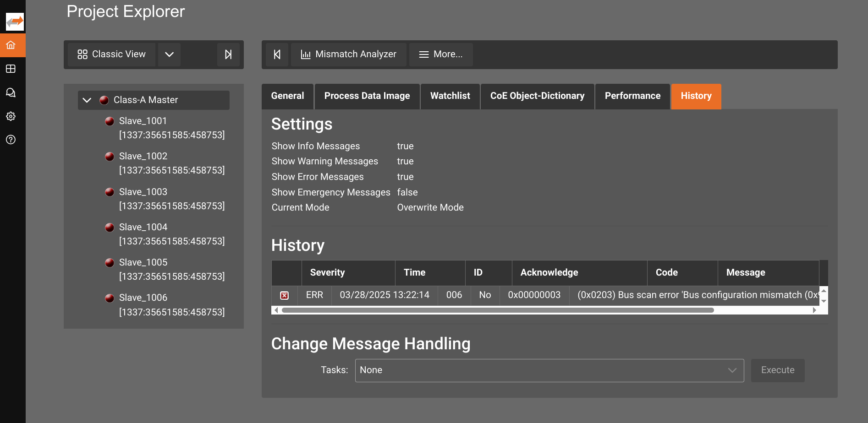Click the history table horizontal scrollbar
Image resolution: width=868 pixels, height=423 pixels.
498,310
